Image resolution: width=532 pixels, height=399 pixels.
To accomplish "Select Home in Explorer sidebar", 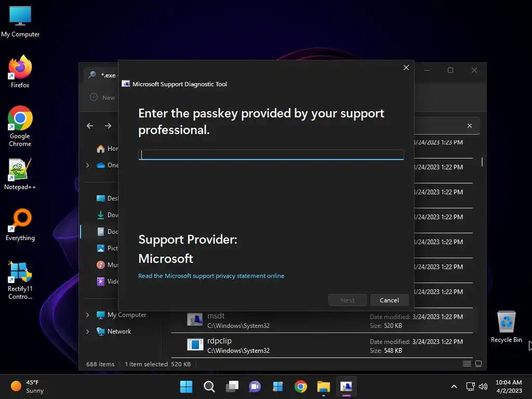I will click(107, 149).
